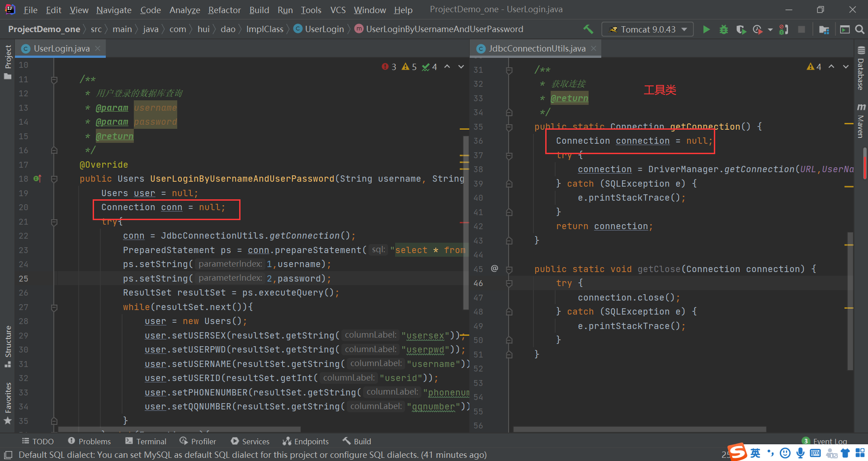Image resolution: width=868 pixels, height=461 pixels.
Task: Click the microphone icon in the IME bar
Action: (801, 453)
